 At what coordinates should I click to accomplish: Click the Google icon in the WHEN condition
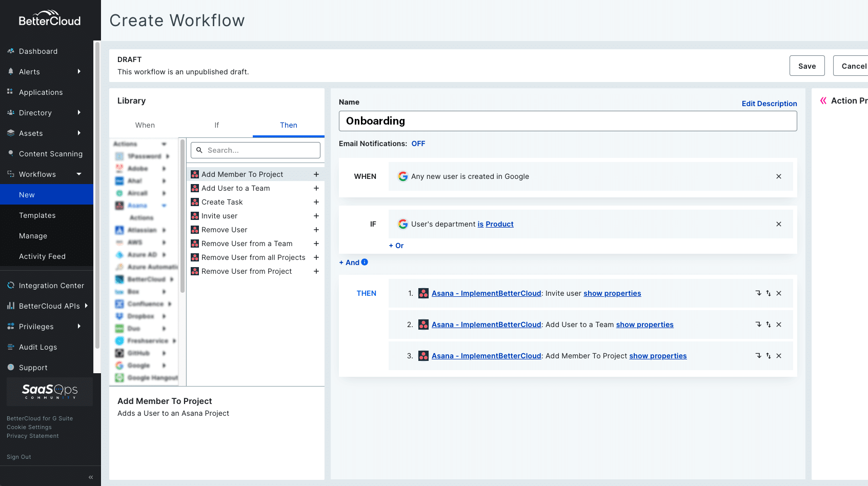(x=403, y=176)
